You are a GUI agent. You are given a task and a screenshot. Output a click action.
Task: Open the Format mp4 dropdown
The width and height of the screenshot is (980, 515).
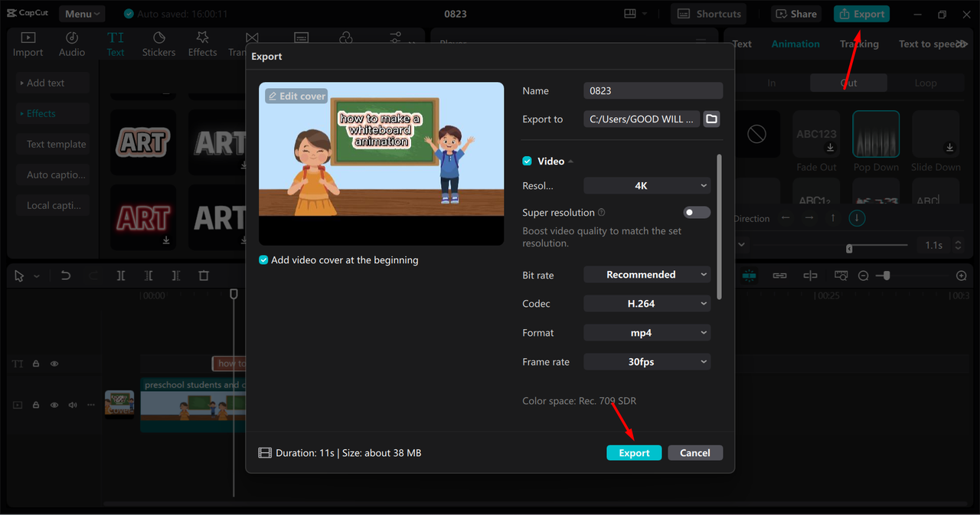[647, 332]
